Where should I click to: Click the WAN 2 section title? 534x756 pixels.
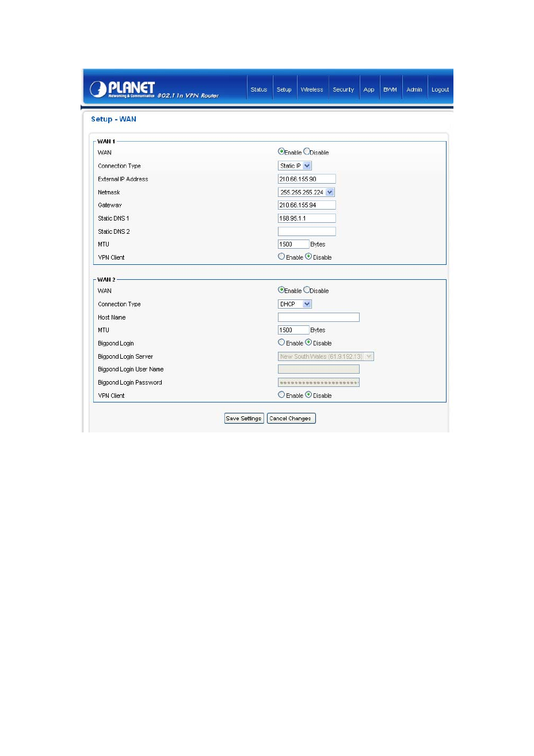(x=106, y=279)
